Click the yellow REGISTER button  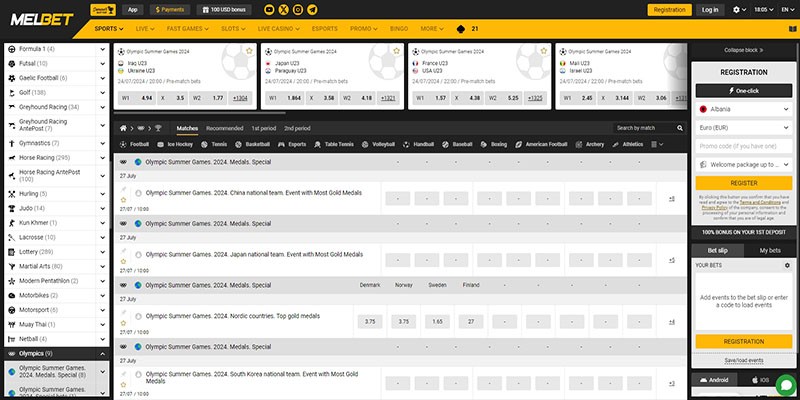[x=744, y=183]
